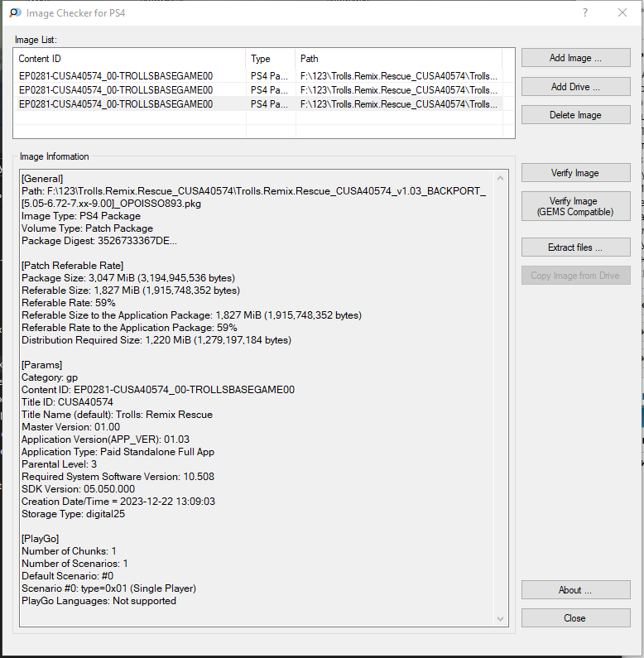
Task: Click the 'Image Type: PS4 Package' line
Action: point(81,216)
